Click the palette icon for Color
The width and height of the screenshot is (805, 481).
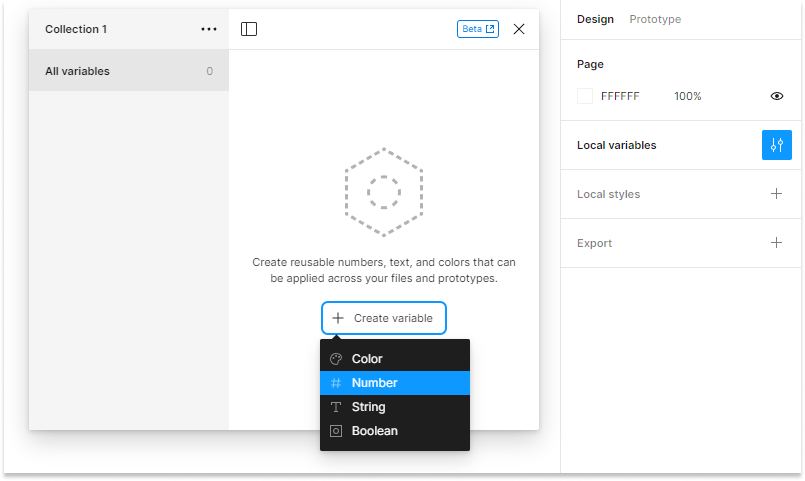[x=336, y=359]
